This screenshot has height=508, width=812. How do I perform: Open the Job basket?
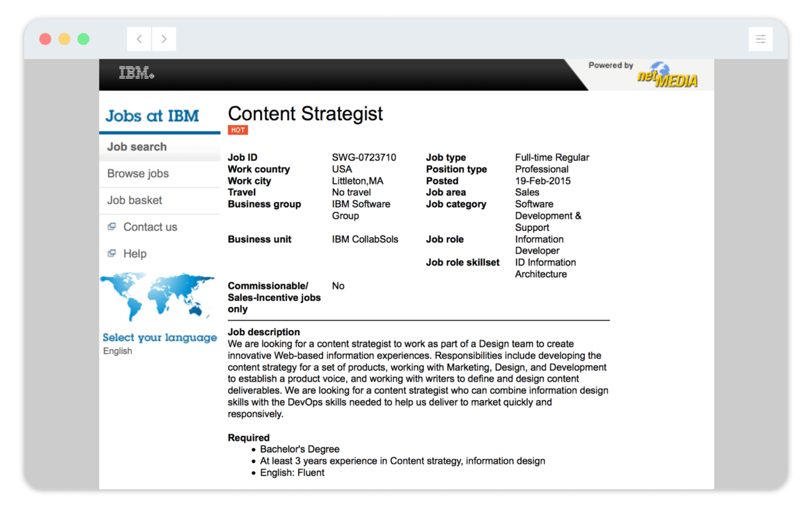pyautogui.click(x=134, y=201)
